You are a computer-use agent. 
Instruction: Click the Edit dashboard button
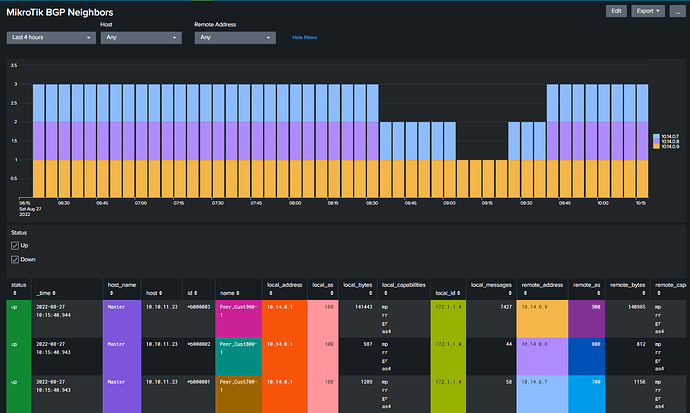(x=616, y=11)
